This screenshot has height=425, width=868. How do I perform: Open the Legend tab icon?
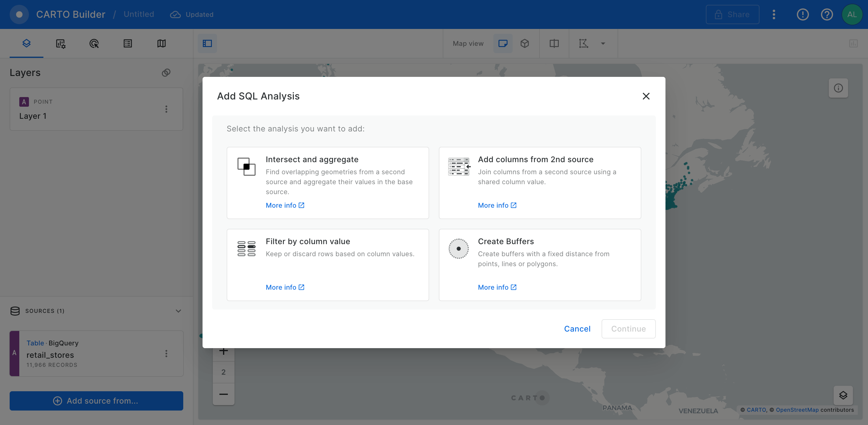point(128,43)
